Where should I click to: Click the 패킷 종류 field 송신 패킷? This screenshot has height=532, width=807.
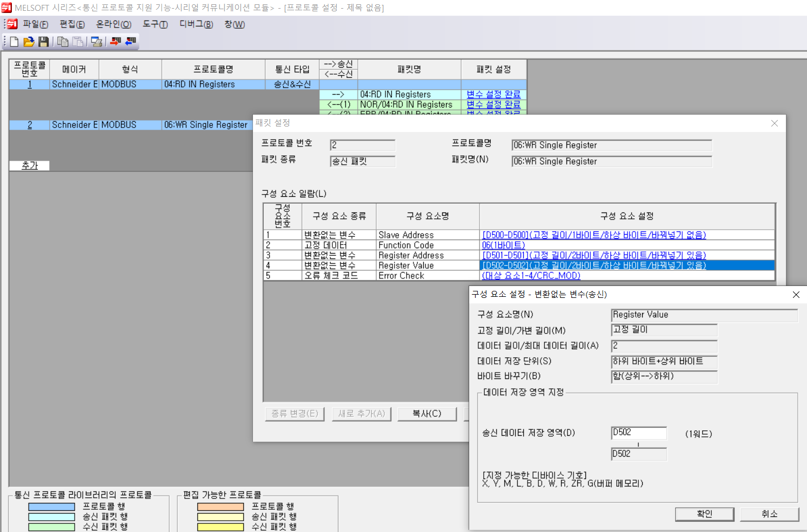tap(363, 161)
